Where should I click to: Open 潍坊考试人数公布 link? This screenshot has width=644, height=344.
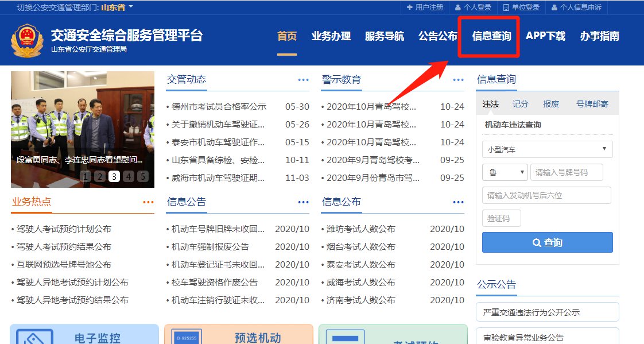pos(360,229)
